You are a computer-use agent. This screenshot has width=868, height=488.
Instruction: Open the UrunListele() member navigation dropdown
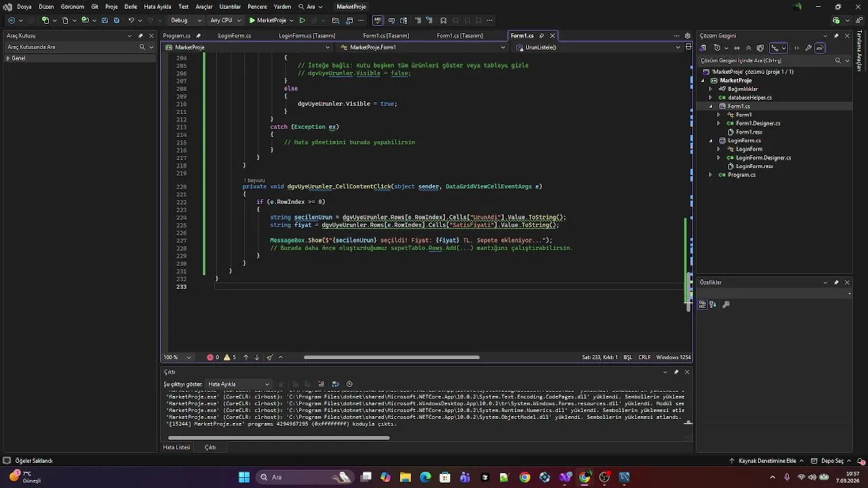pos(599,47)
